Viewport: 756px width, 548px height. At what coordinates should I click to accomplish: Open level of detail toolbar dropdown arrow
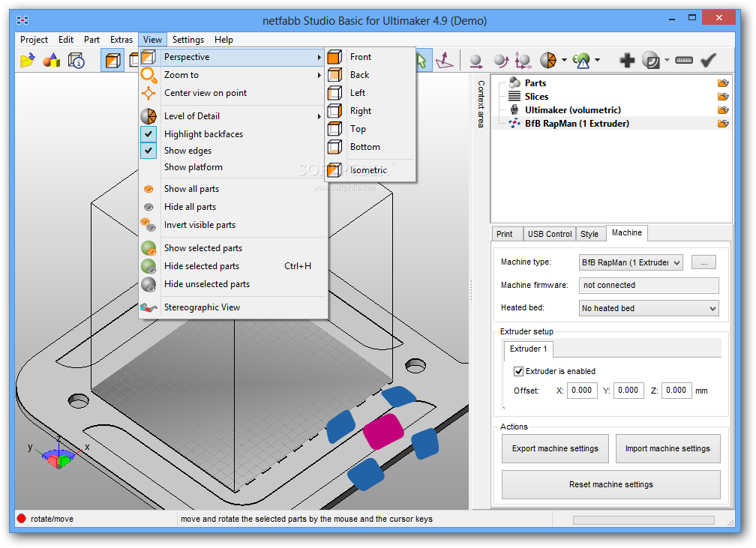click(x=564, y=61)
